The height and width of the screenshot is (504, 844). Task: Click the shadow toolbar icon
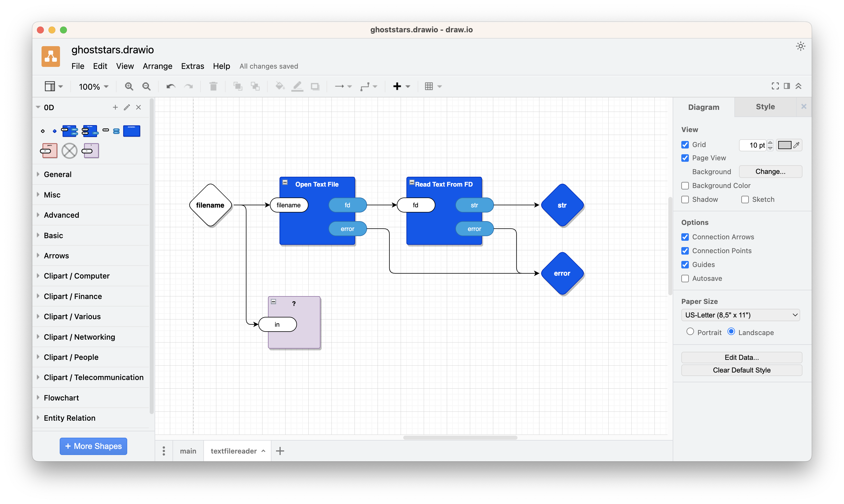(x=315, y=86)
